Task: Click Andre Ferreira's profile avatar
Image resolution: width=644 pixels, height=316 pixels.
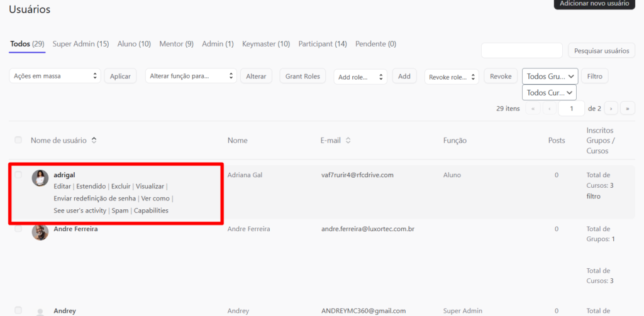Action: [x=40, y=232]
